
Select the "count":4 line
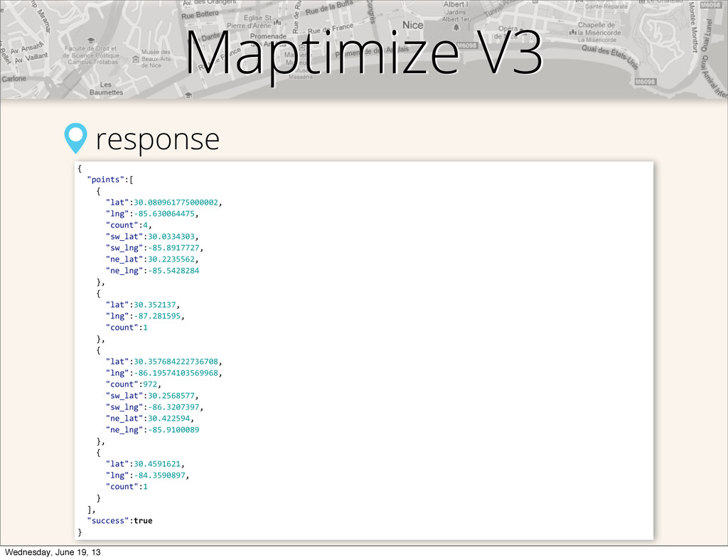[129, 225]
